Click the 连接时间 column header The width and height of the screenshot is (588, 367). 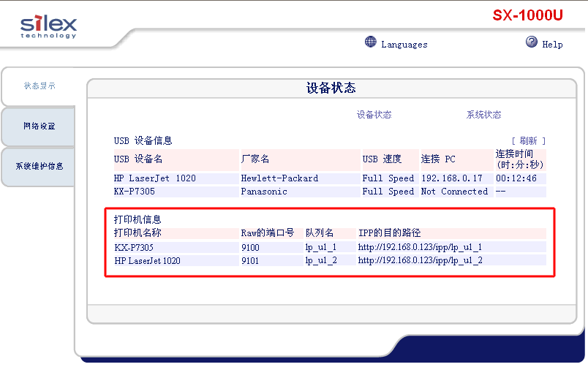[520, 159]
